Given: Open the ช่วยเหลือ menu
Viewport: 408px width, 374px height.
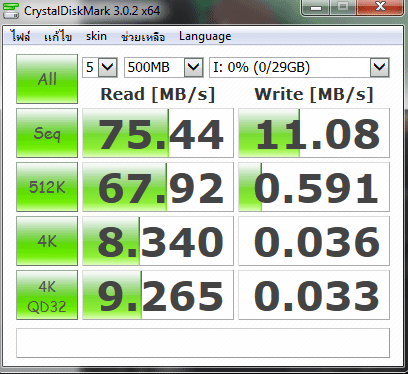Looking at the screenshot, I should 143,36.
